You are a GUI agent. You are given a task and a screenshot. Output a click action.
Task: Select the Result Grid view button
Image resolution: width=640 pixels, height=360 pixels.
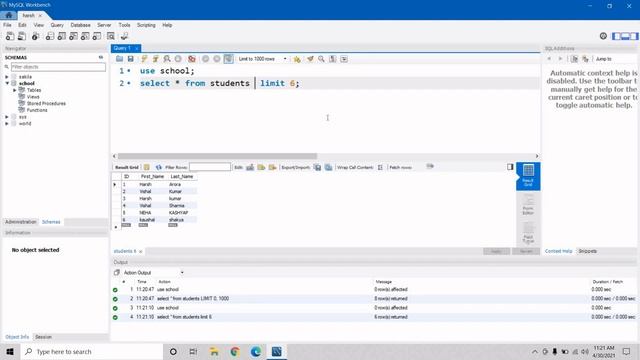pyautogui.click(x=528, y=176)
